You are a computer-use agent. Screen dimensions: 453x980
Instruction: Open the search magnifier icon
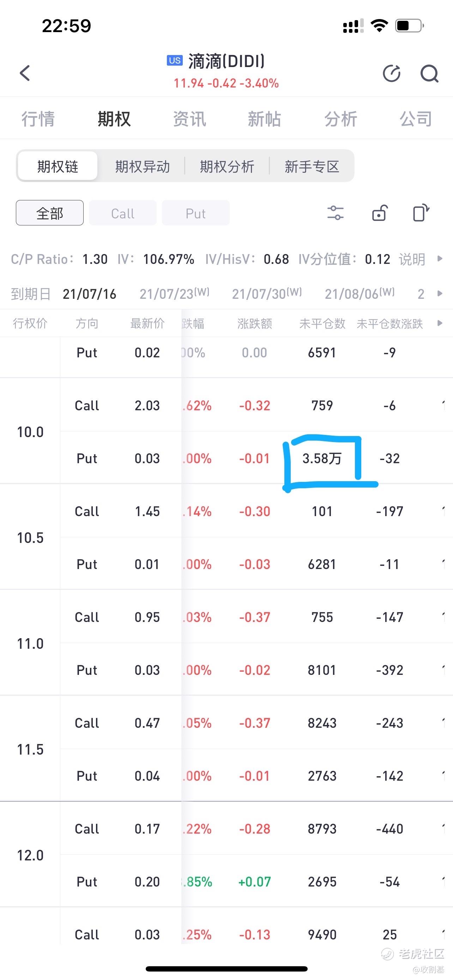(x=429, y=73)
